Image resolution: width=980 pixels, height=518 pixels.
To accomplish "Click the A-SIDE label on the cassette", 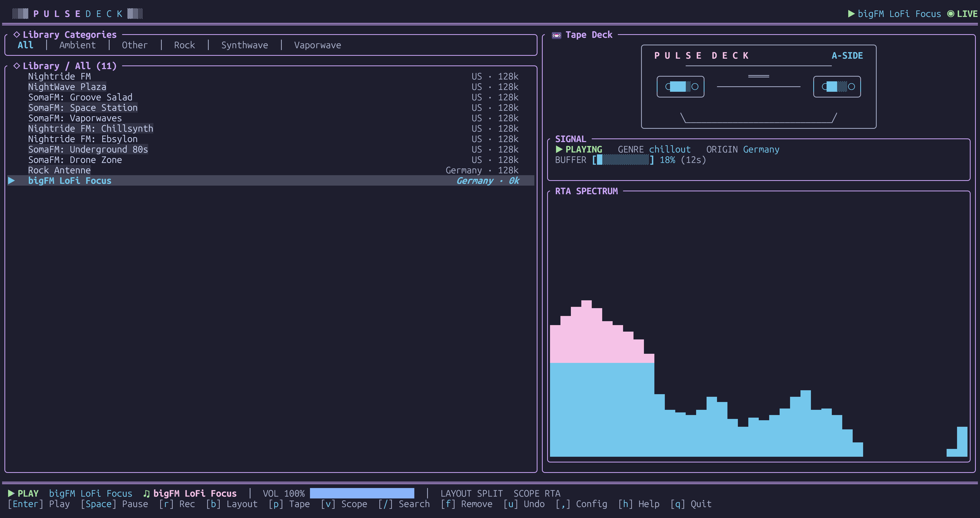I will pos(847,56).
